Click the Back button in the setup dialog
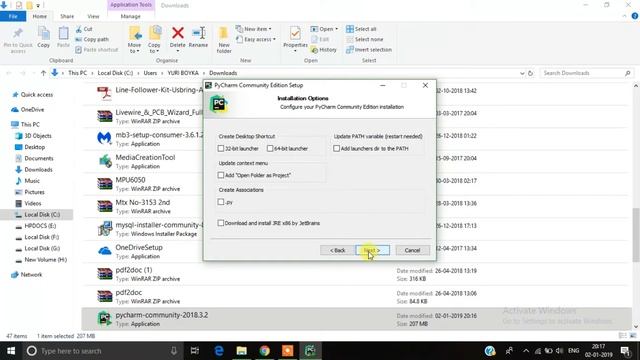640x360 pixels. [x=338, y=250]
